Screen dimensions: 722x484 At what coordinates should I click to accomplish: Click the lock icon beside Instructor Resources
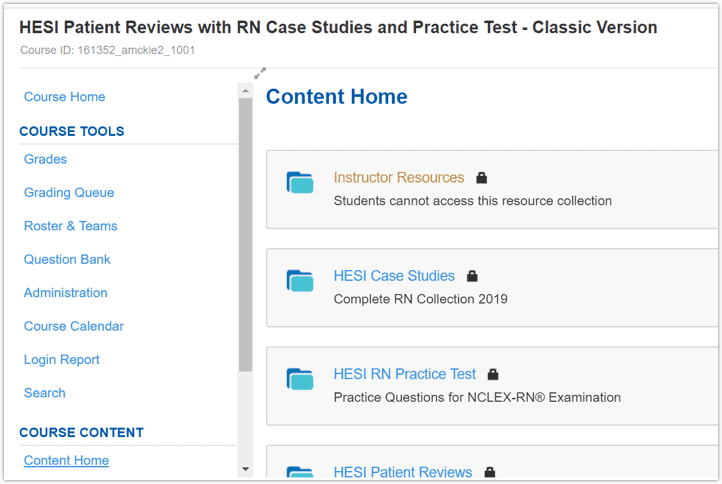pyautogui.click(x=481, y=178)
